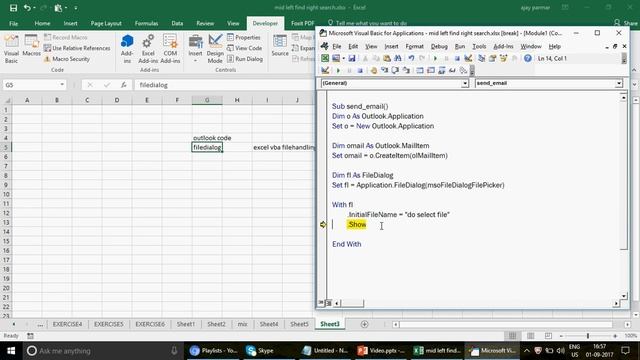Open Find with the binoculars icon

point(398,58)
